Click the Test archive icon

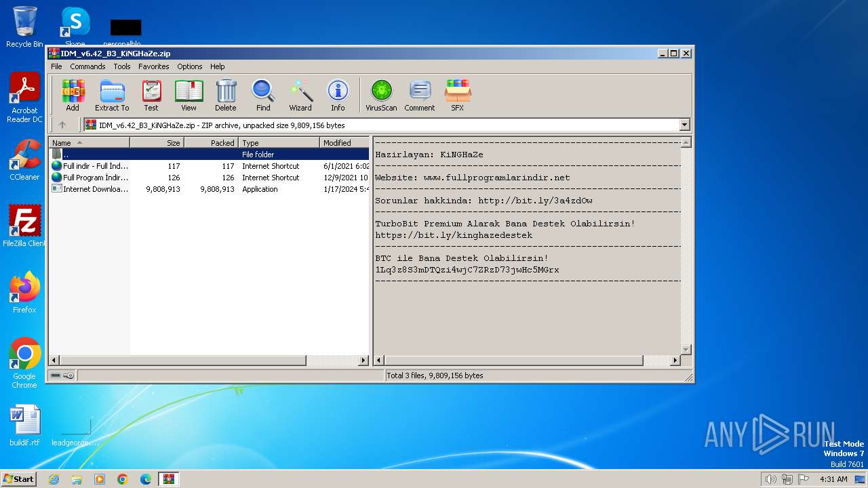tap(151, 95)
